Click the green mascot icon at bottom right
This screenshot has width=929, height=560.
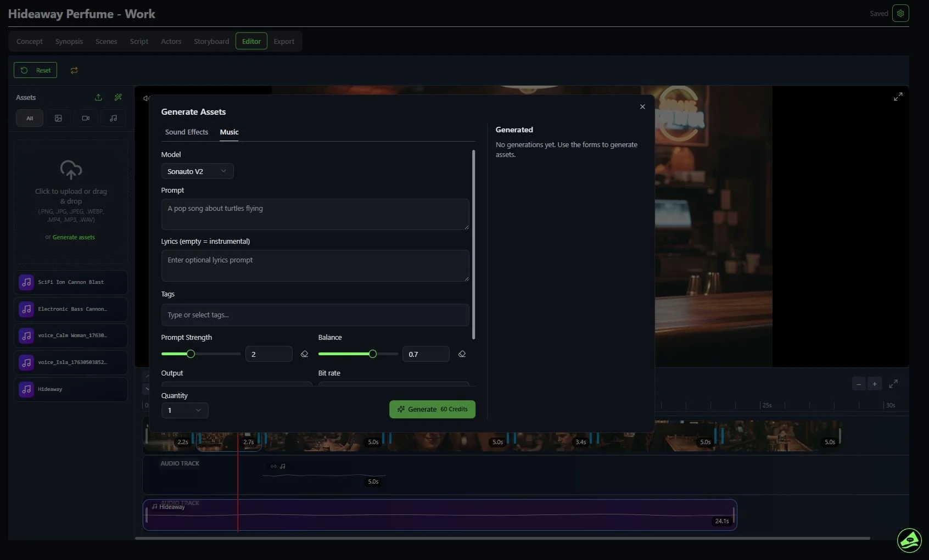click(x=909, y=541)
